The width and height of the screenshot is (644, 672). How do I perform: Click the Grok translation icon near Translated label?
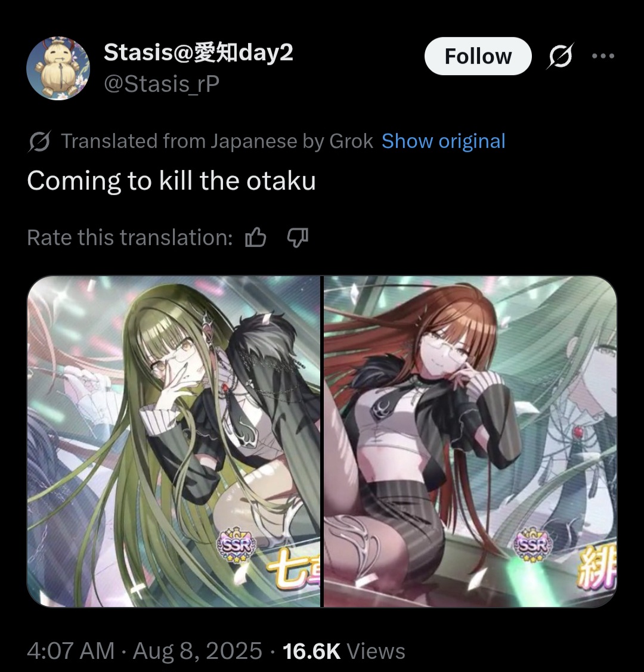[39, 141]
